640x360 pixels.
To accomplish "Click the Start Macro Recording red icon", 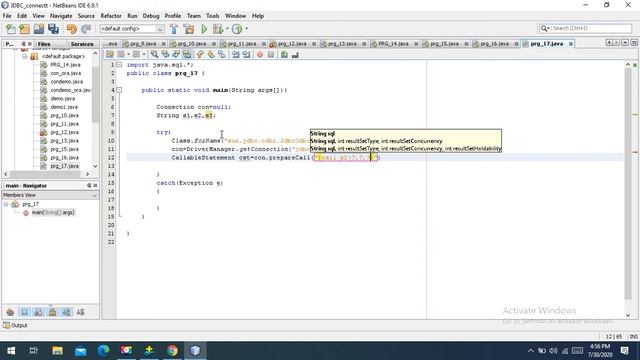I will [x=260, y=54].
